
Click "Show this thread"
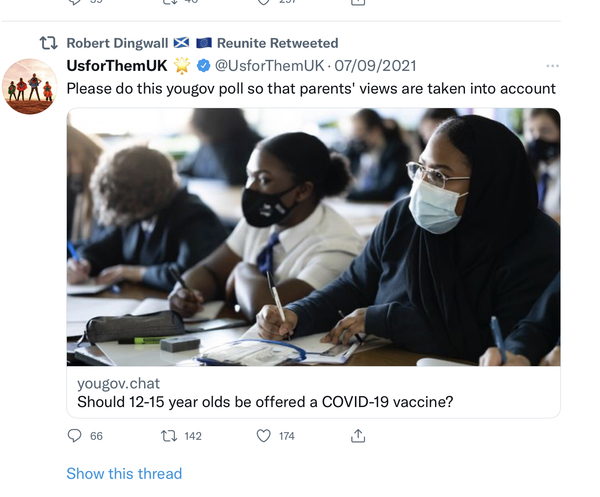(124, 473)
